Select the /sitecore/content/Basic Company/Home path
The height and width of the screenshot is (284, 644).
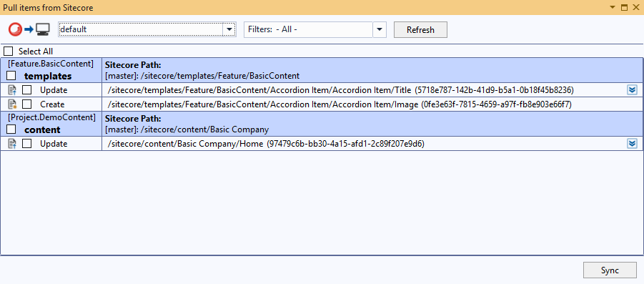point(266,144)
